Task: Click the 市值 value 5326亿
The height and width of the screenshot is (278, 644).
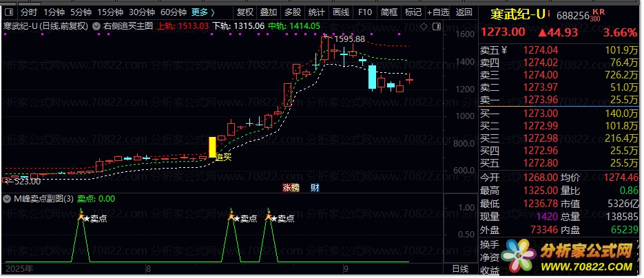Action: point(623,204)
